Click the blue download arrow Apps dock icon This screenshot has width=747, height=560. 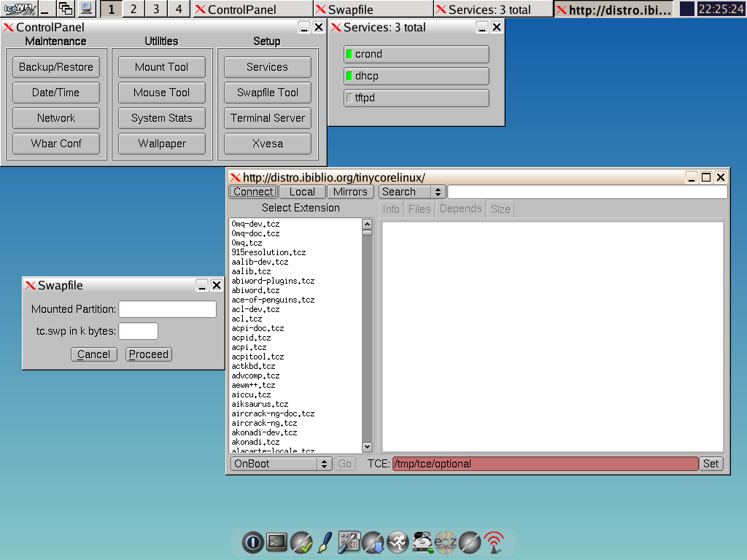click(373, 542)
